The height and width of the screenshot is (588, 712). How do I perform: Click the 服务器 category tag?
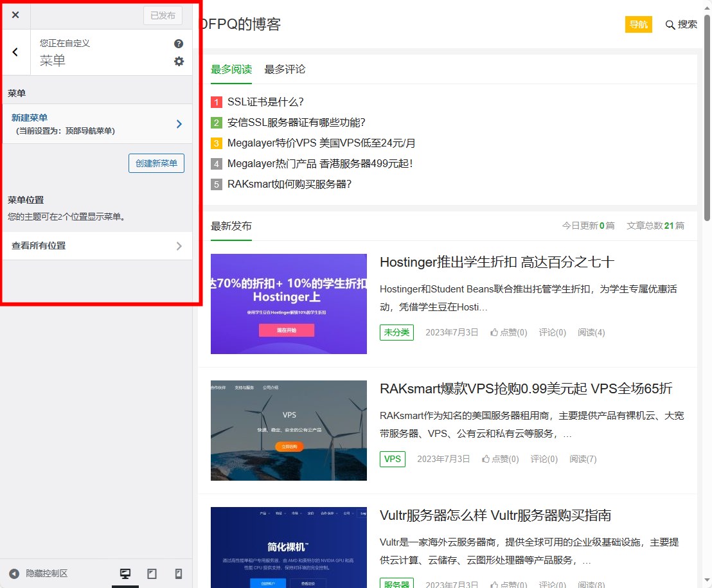click(397, 584)
